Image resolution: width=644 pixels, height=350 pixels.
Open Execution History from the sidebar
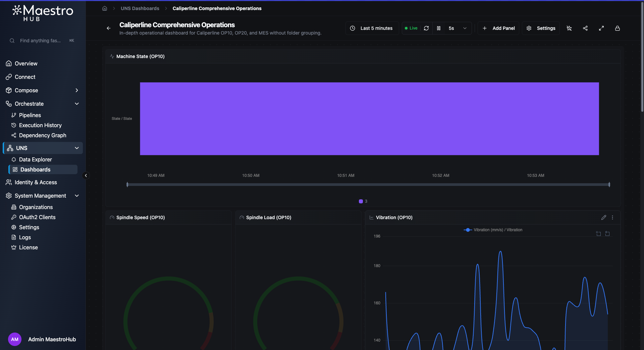40,125
